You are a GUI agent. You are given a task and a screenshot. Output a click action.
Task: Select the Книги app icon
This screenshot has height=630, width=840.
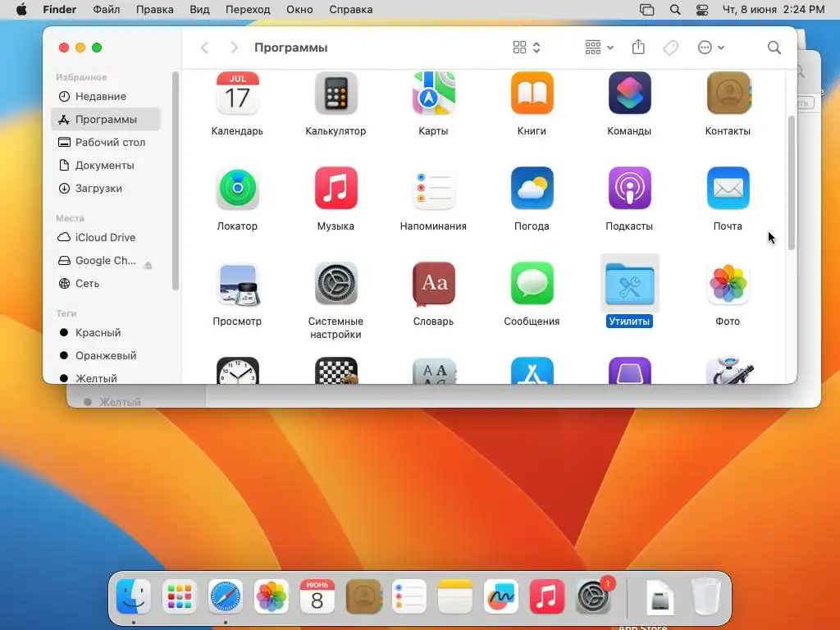pos(532,94)
